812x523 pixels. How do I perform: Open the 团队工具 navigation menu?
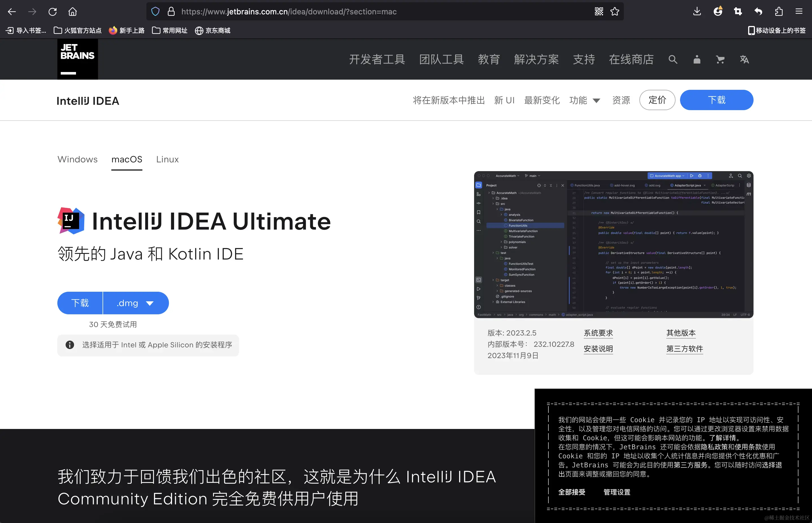click(x=441, y=59)
